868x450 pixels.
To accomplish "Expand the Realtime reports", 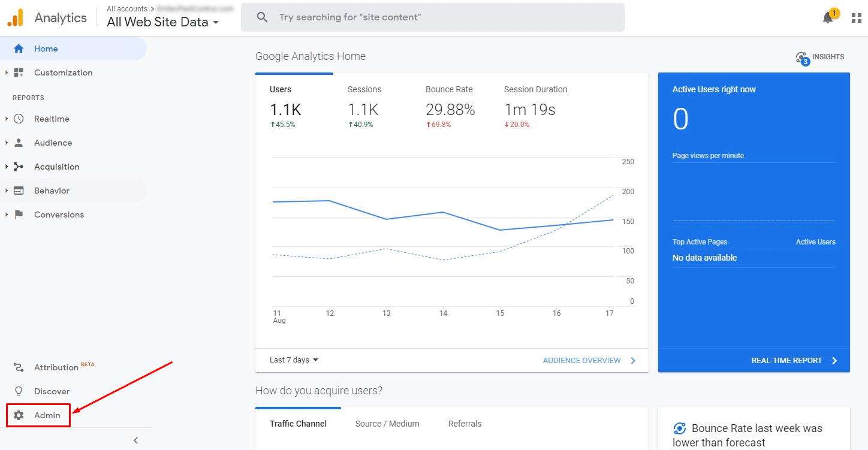I will 7,119.
